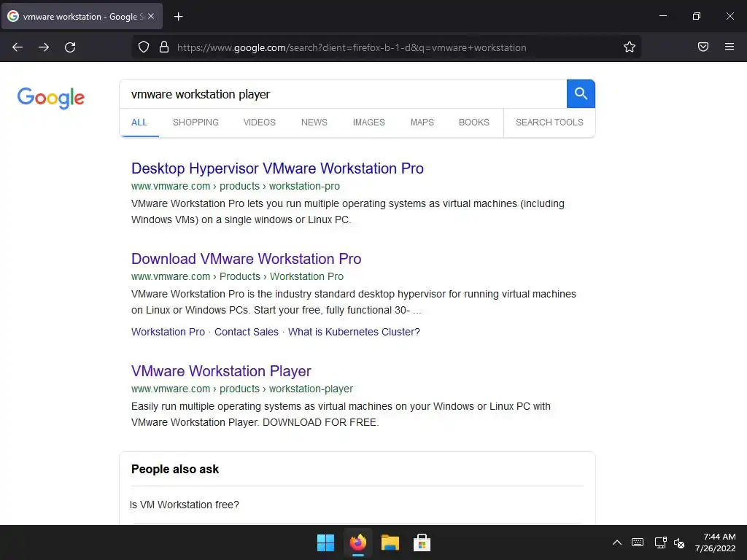Click snippet 'VMware Workstation Pro lets you run'
747x560 pixels.
tap(348, 211)
